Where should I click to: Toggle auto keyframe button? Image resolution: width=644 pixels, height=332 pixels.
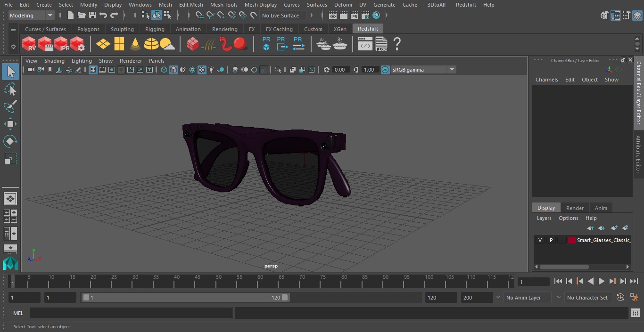tap(620, 298)
